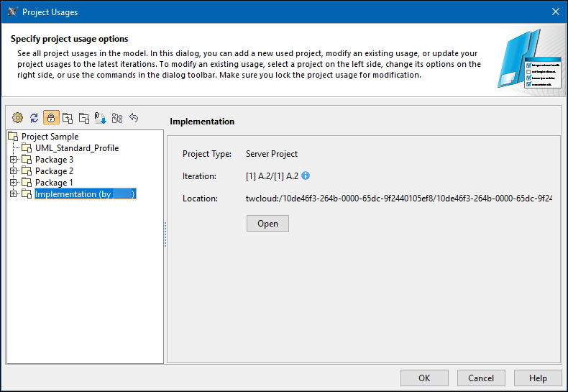
Task: Click the dependency tree toolbar icon
Action: pyautogui.click(x=117, y=118)
